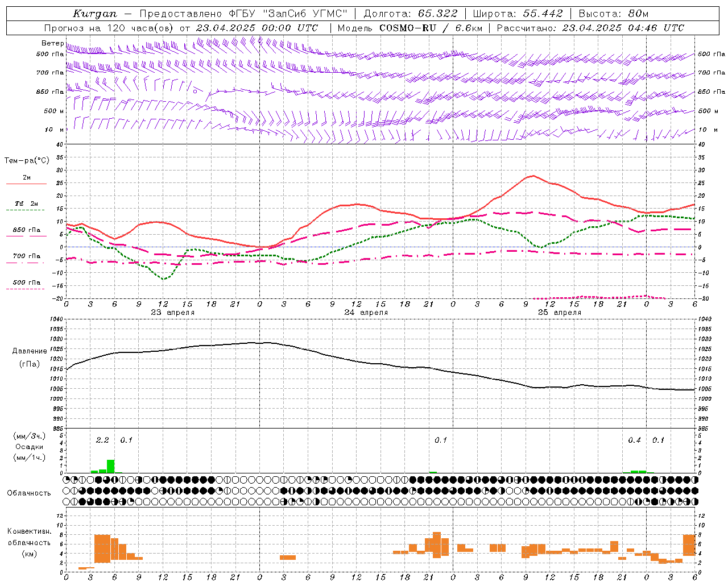Click the 0.4 precipitation amount
The image size is (728, 582).
point(634,440)
